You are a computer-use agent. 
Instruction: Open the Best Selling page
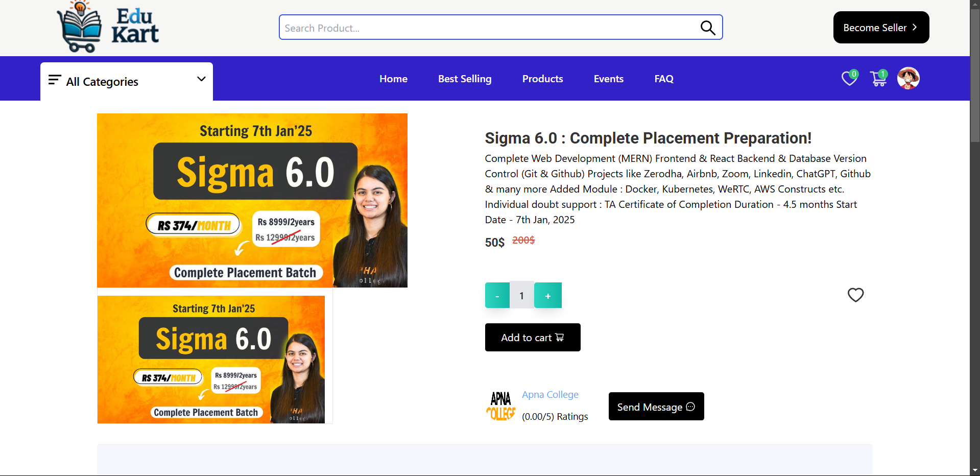tap(465, 79)
